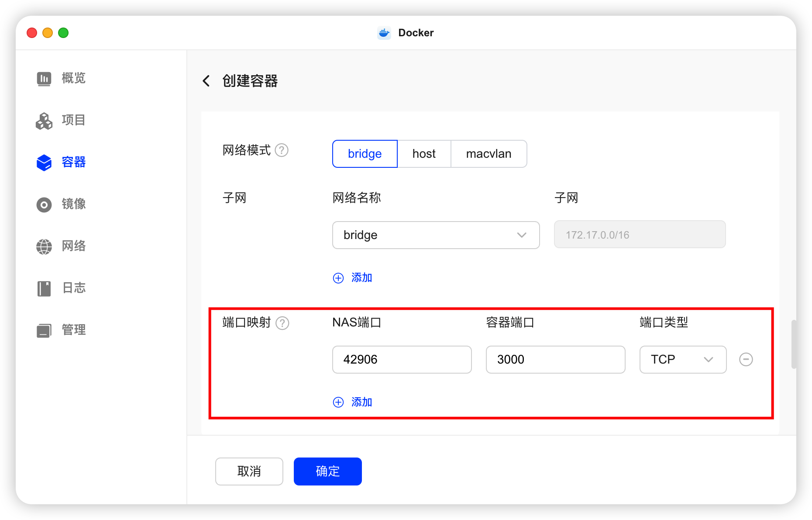Click the Docker whale icon in title bar
Screen dimensions: 812x520
[384, 33]
